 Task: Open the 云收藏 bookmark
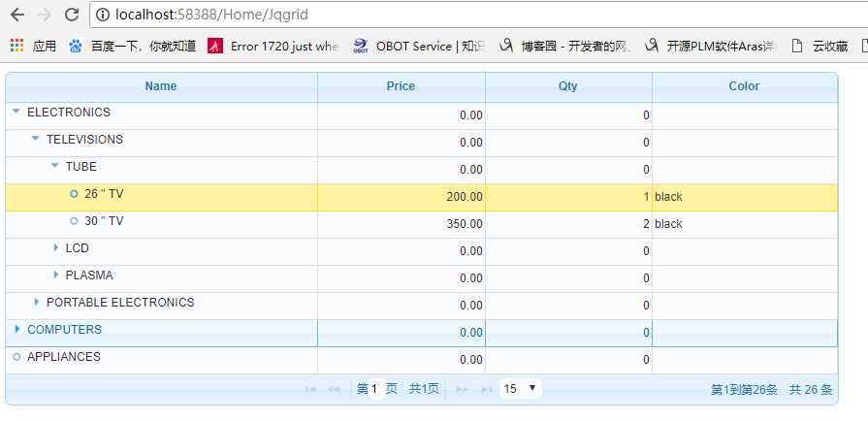tap(820, 47)
